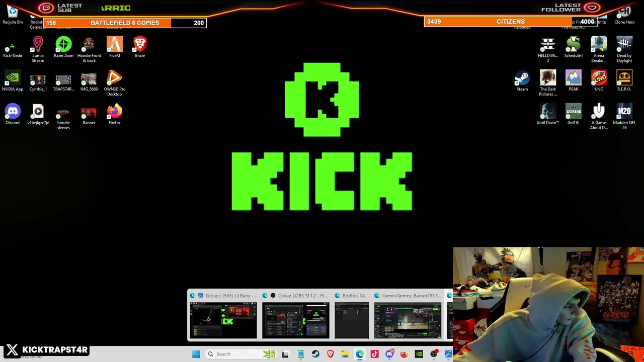Screen dimensions: 644x362
Task: Open Steam from the taskbar
Action: 315,354
